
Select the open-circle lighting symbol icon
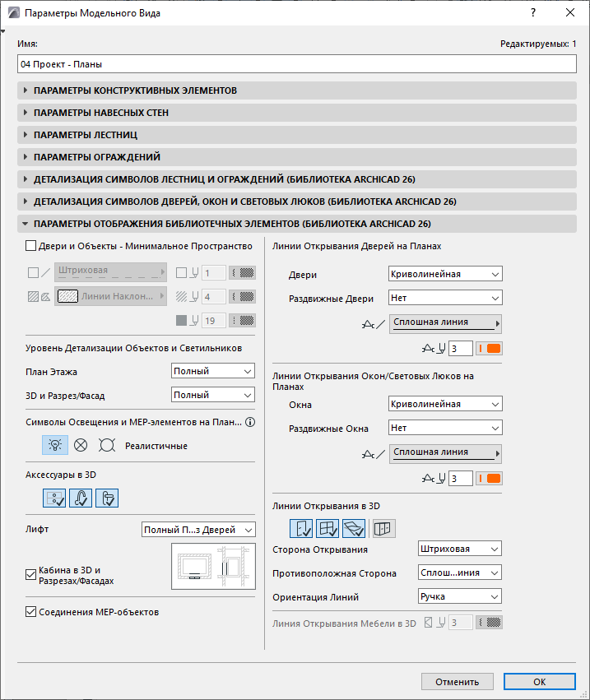(107, 445)
